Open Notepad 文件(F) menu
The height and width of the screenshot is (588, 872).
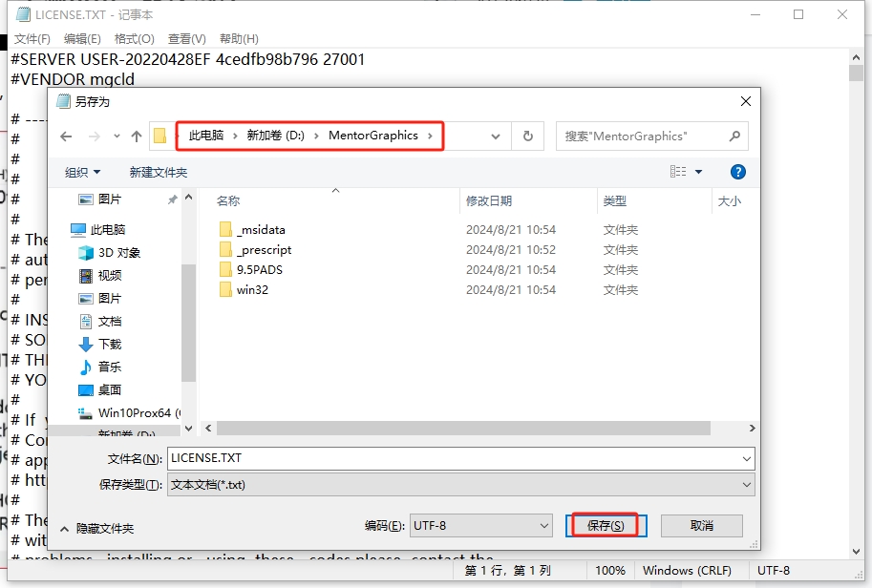(32, 39)
